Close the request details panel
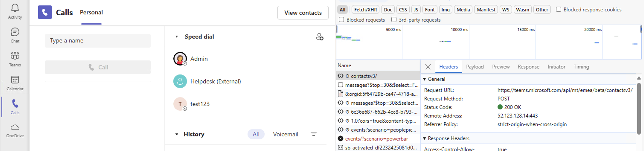This screenshot has height=151, width=644. pos(428,67)
